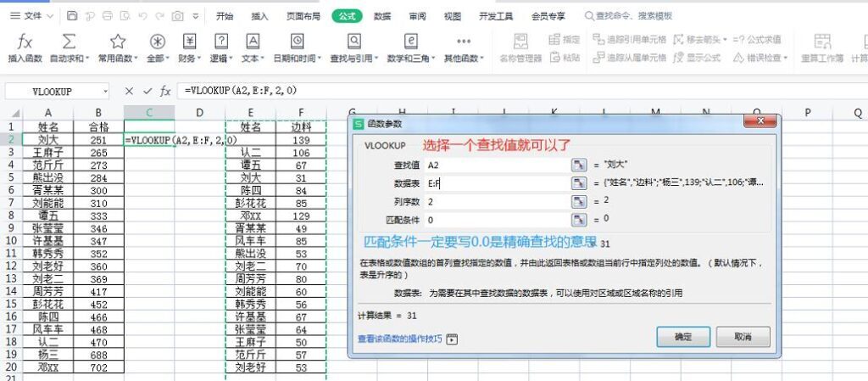The height and width of the screenshot is (381, 868).
Task: Open Other Functions (其他函数) three-dots icon
Action: (464, 42)
